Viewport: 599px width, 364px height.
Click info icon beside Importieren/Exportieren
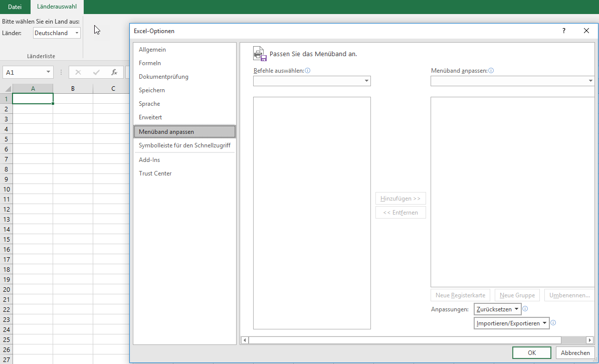(553, 323)
